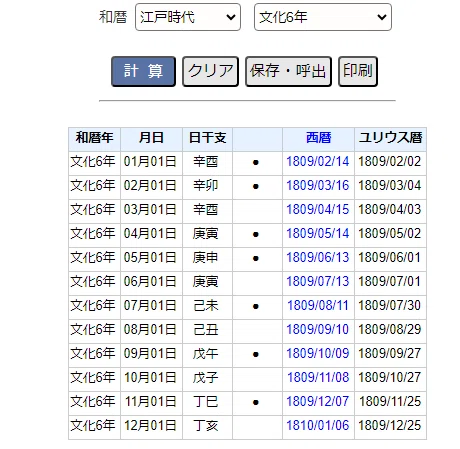Screen dimensions: 460x449
Task: Select Julian date 1809/11/25
Action: (x=390, y=402)
